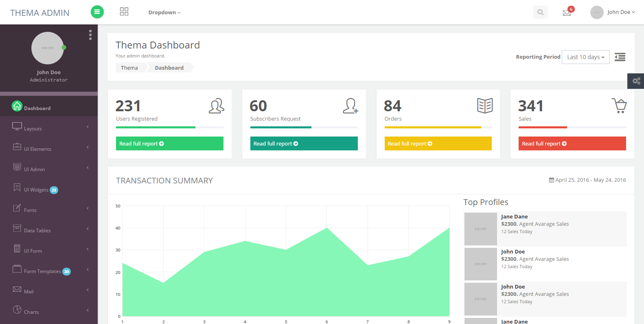This screenshot has width=644, height=324.
Task: Open the John Doe user menu
Action: [x=613, y=12]
